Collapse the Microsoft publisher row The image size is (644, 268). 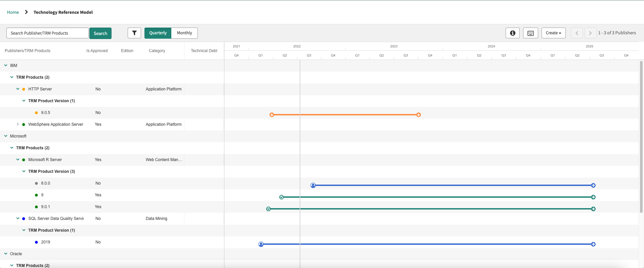tap(6, 136)
